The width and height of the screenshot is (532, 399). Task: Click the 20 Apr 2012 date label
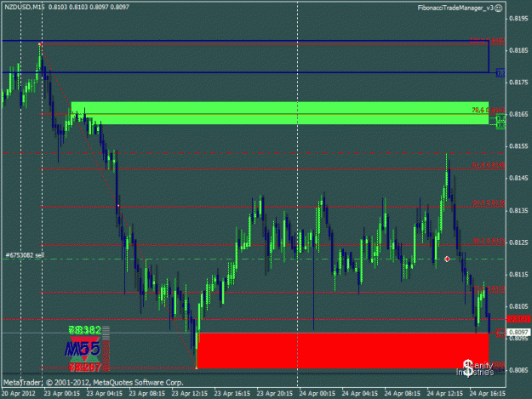pos(19,393)
